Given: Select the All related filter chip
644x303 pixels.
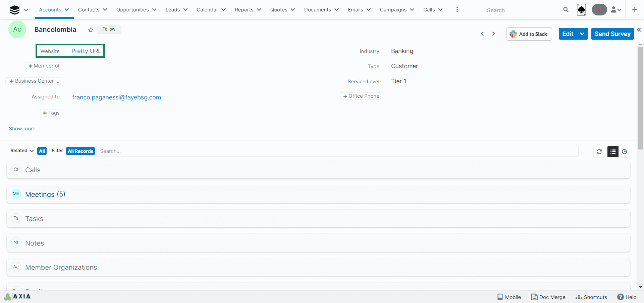Looking at the screenshot, I should pyautogui.click(x=42, y=151).
